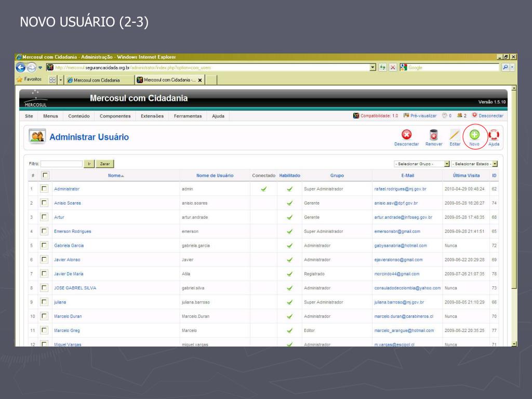Check the checkbox for Administrator row

coord(44,189)
